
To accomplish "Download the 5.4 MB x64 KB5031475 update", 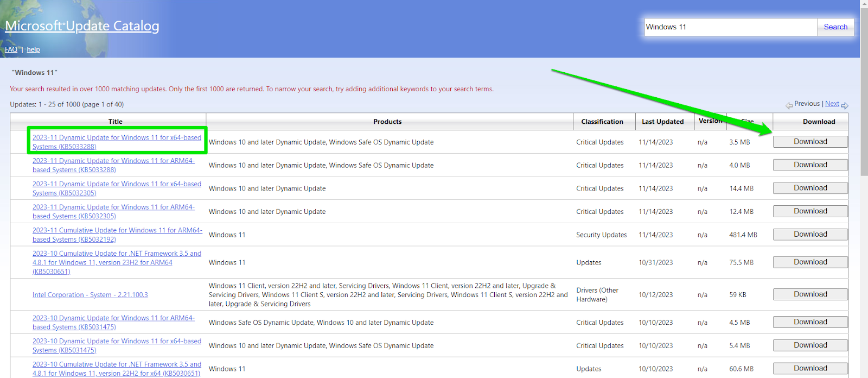I will point(810,345).
